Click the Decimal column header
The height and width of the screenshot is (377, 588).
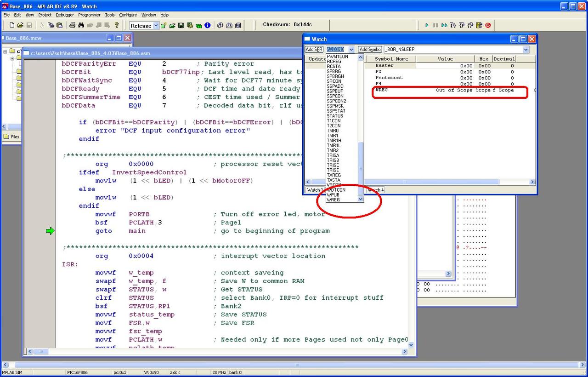(x=504, y=59)
